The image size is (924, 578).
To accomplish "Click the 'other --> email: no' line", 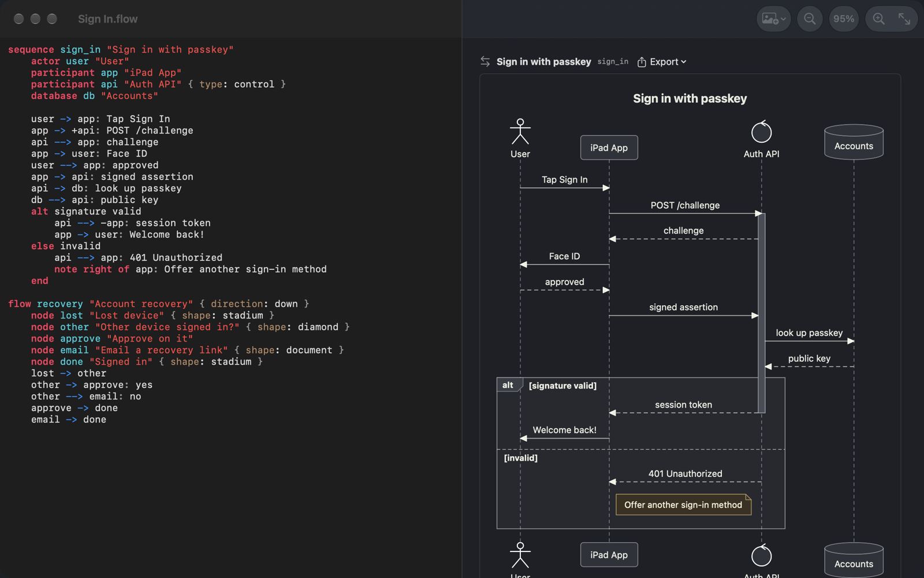I will pos(86,397).
